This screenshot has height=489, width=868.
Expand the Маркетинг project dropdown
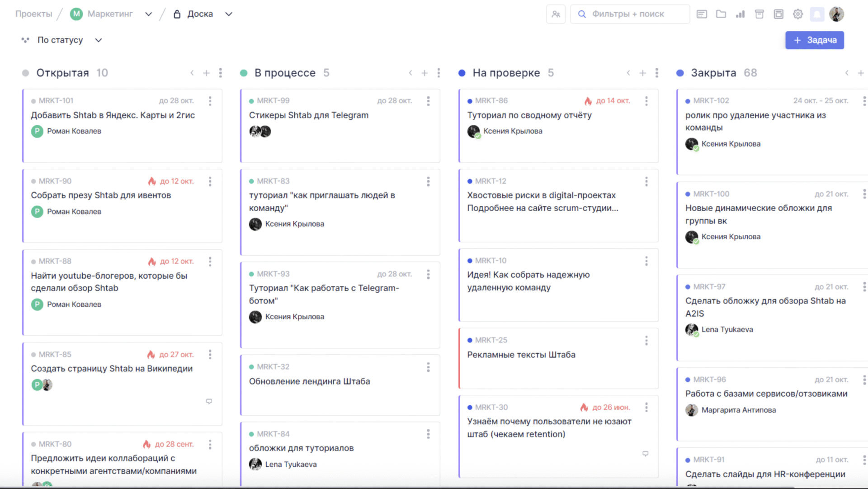(148, 14)
